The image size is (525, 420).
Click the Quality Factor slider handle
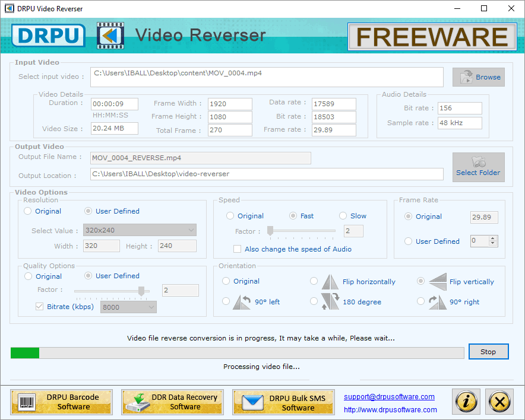(141, 291)
